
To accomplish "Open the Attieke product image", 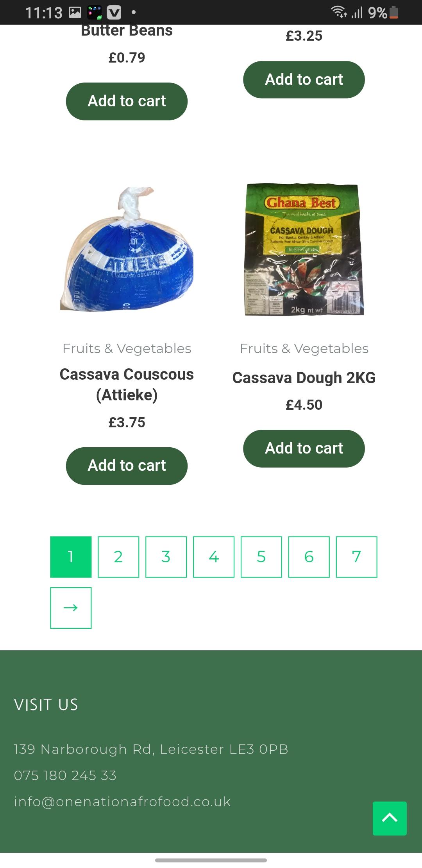I will pyautogui.click(x=127, y=249).
